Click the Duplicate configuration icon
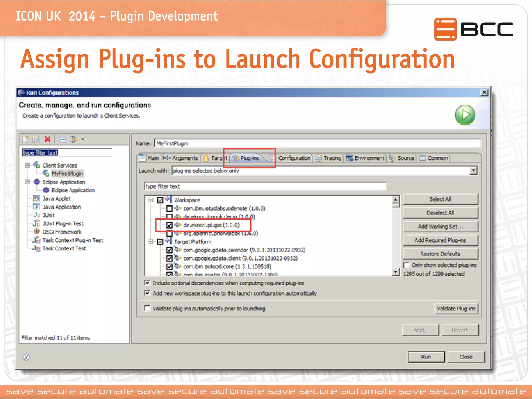 36,139
